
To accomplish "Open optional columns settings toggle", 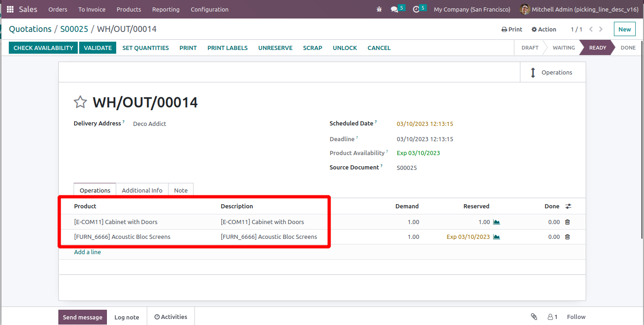I will pyautogui.click(x=569, y=206).
